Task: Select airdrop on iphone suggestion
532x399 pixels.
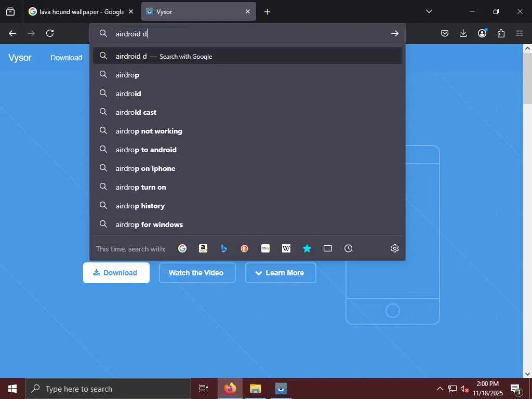Action: point(247,168)
